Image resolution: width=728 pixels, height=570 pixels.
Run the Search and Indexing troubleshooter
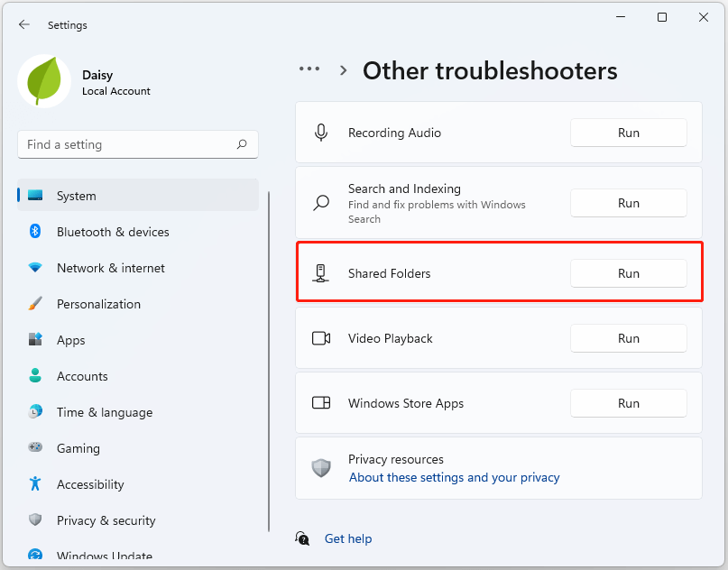pyautogui.click(x=628, y=203)
